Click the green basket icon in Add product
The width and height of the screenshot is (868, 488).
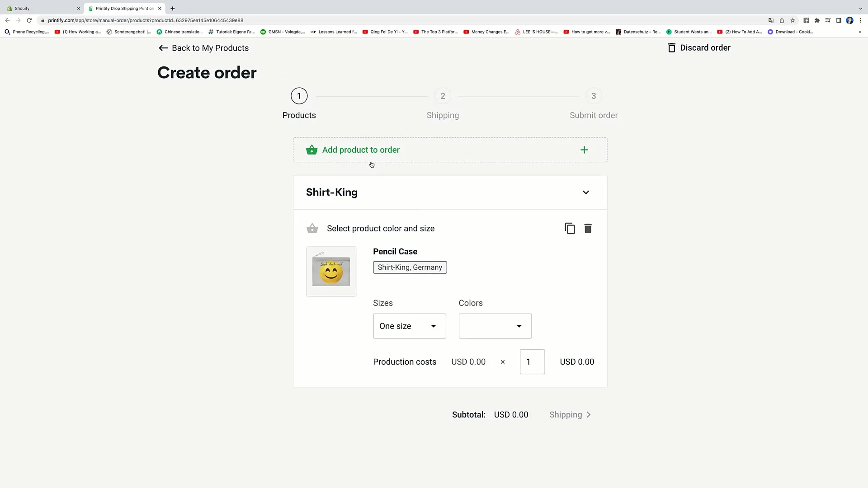312,150
